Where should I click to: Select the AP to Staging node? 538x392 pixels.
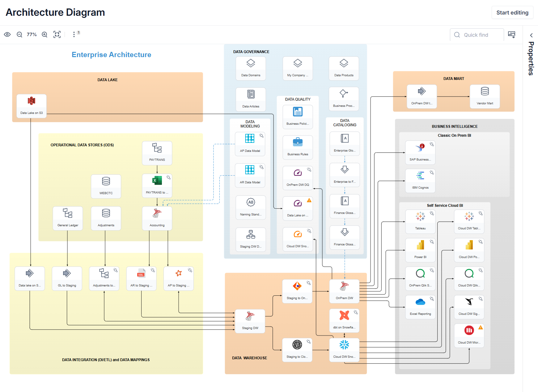click(x=179, y=278)
